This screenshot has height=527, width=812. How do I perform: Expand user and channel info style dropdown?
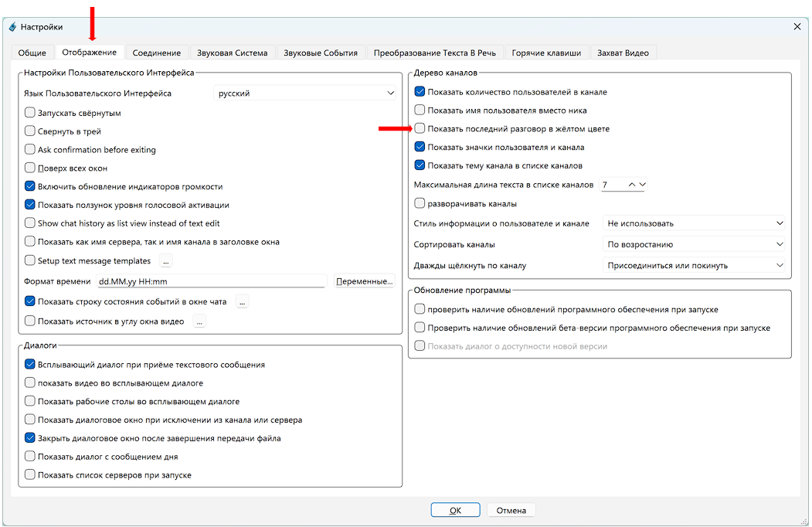[693, 224]
